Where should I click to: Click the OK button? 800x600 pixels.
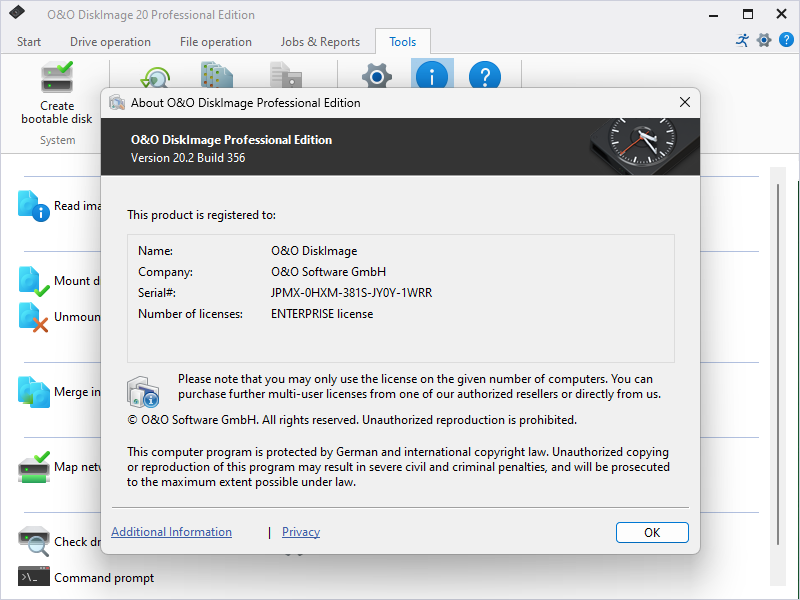652,532
